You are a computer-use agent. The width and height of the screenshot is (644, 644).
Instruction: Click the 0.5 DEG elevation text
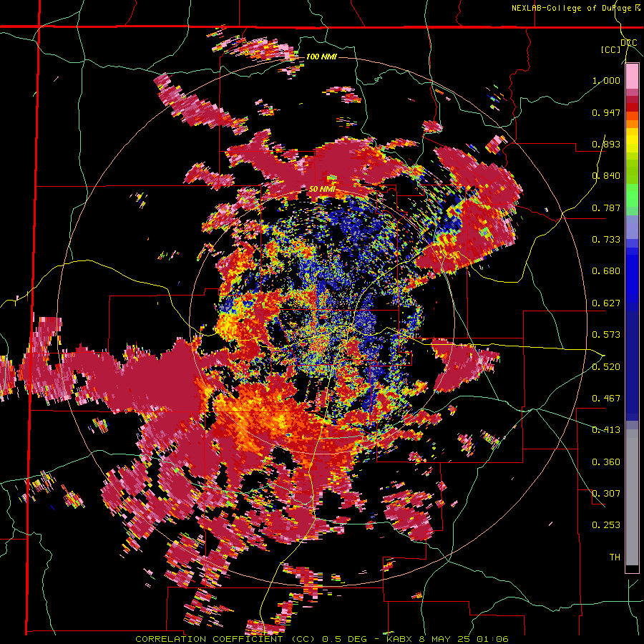click(345, 639)
